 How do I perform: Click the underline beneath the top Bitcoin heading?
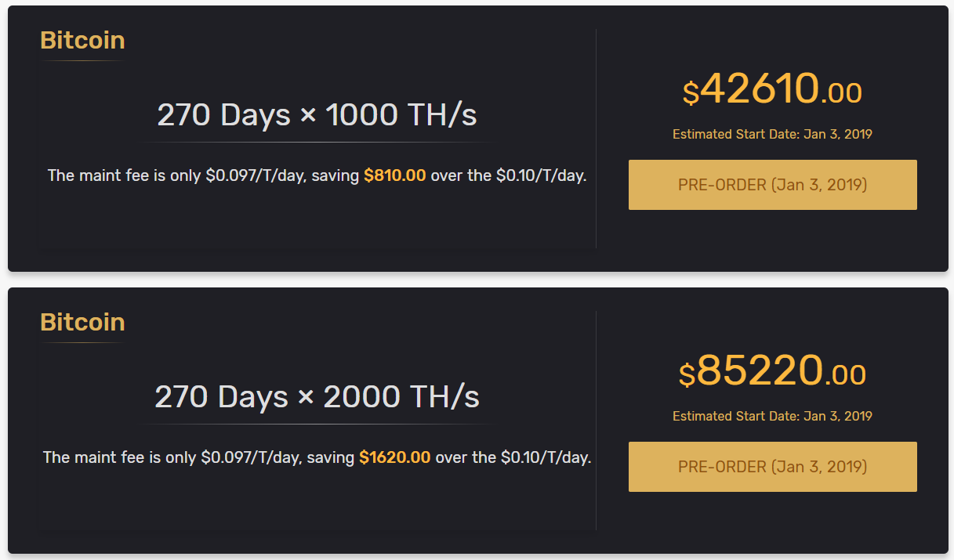pos(82,60)
